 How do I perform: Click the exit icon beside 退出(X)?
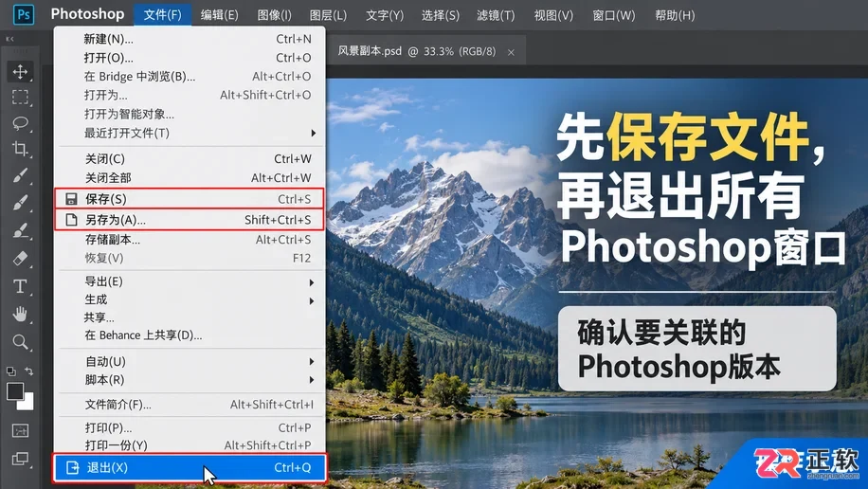pyautogui.click(x=73, y=467)
